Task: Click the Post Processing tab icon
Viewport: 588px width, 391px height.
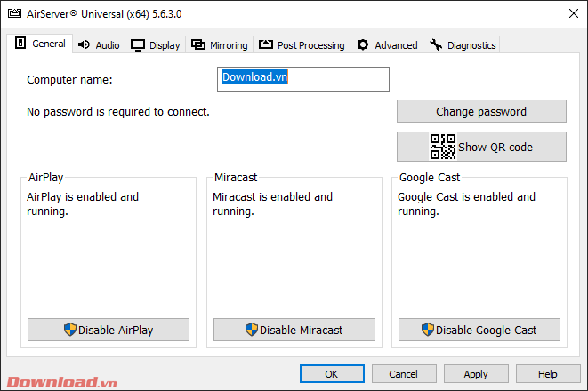Action: [x=266, y=45]
